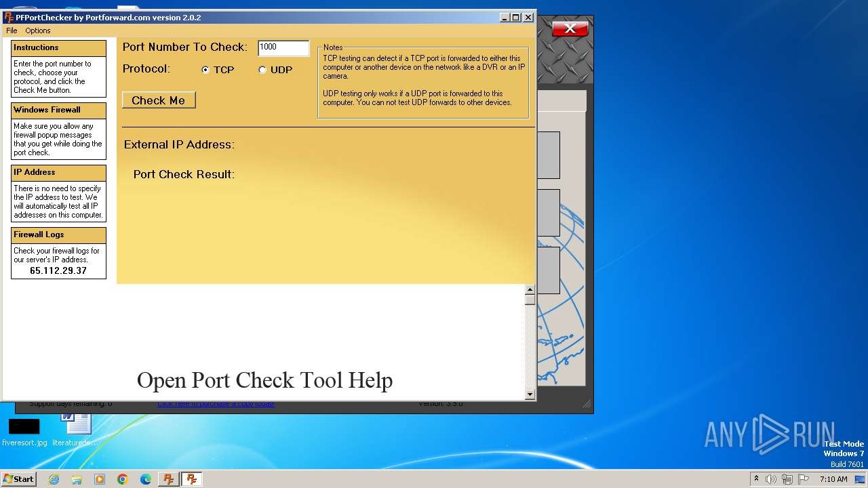
Task: Switch to first Portforward taskbar app
Action: (168, 479)
